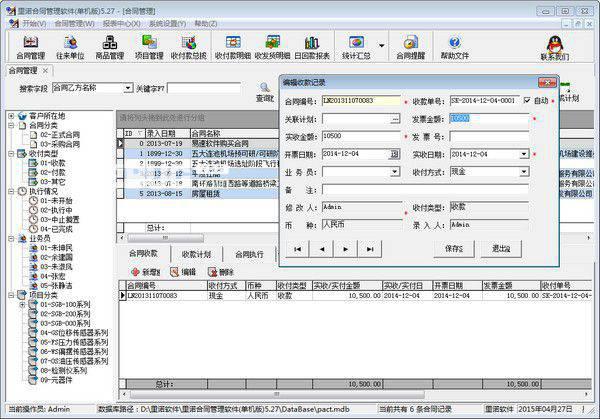Open 往来单位 from the toolbar
Screen dimensions: 600x419
coord(70,47)
